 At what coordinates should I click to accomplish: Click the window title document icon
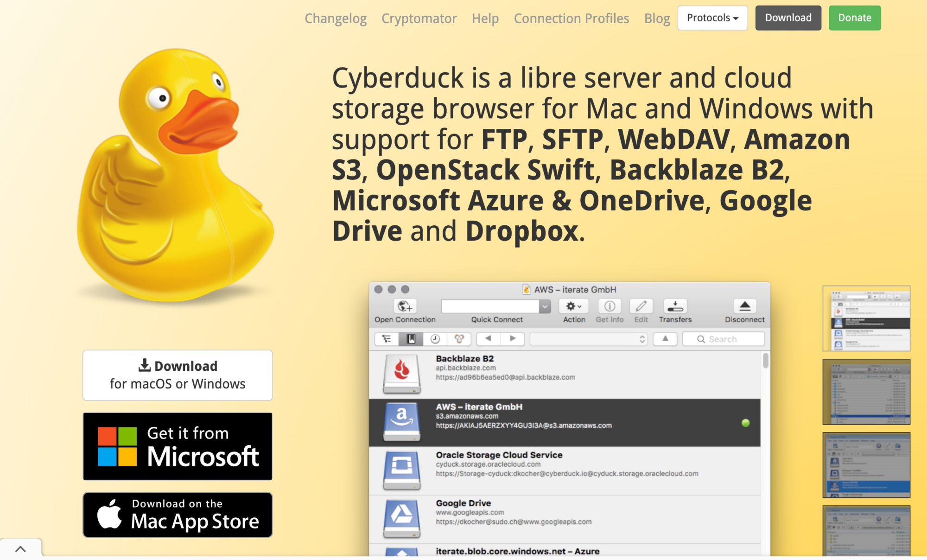pyautogui.click(x=527, y=289)
